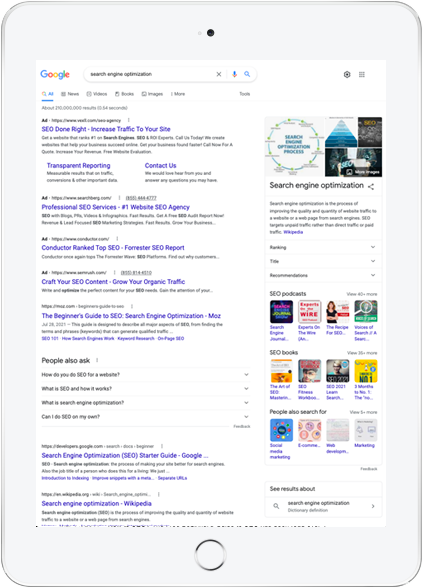Image resolution: width=423 pixels, height=588 pixels.
Task: Expand the Ranking section in knowledge panel
Action: 322,247
